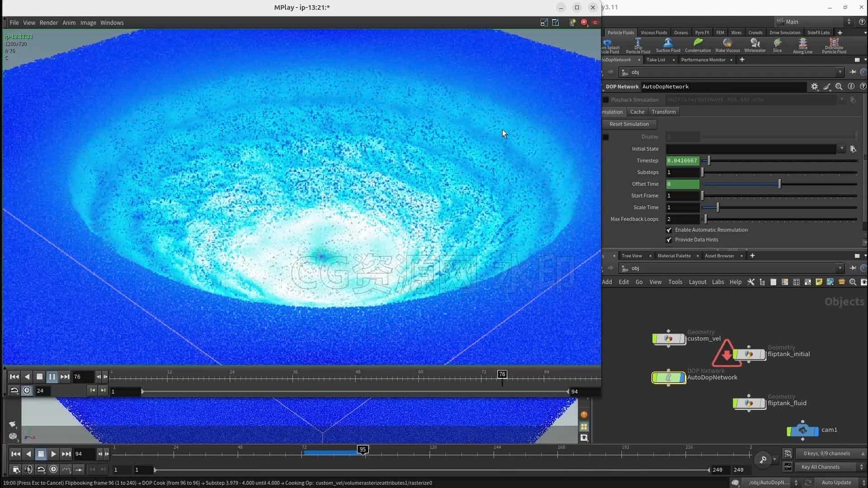Viewport: 868px width, 488px height.
Task: Click the Reset Simulation button
Action: (x=629, y=124)
